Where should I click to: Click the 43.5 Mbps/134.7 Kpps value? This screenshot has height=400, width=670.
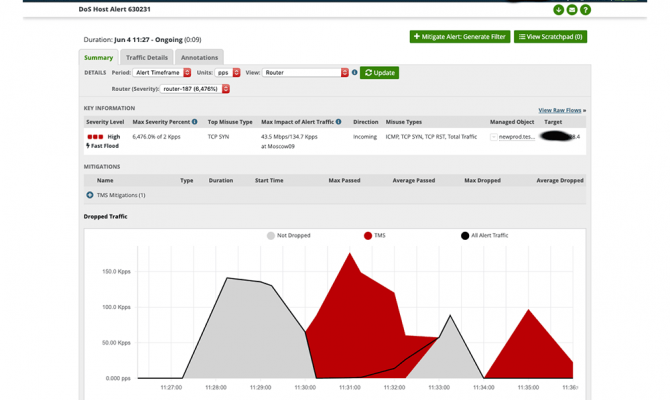289,137
